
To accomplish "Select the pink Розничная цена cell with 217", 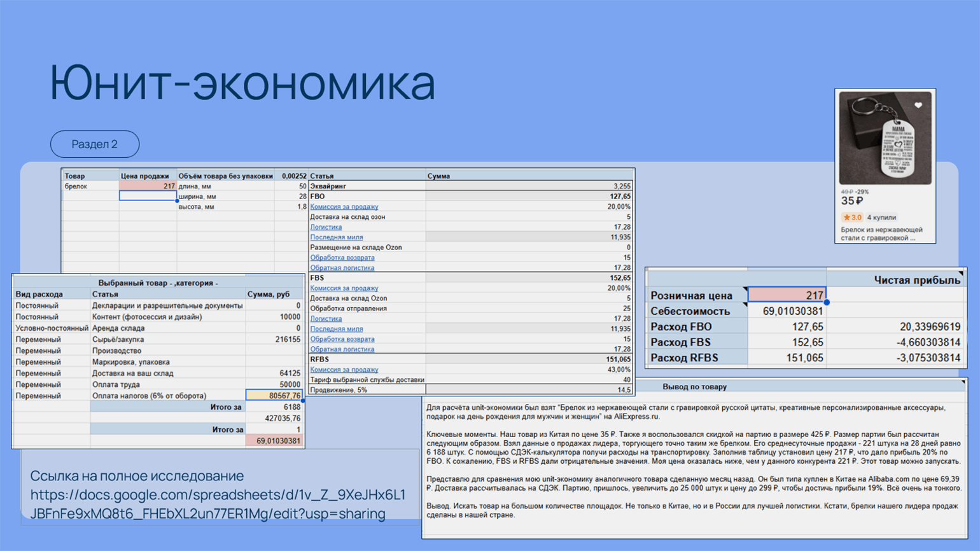I will (x=787, y=295).
